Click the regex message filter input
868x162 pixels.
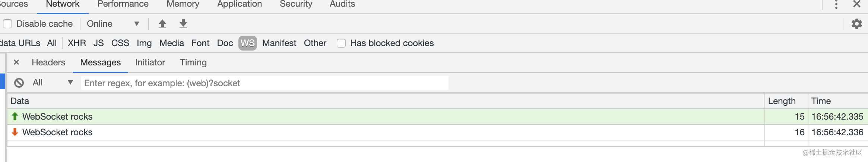(x=264, y=83)
